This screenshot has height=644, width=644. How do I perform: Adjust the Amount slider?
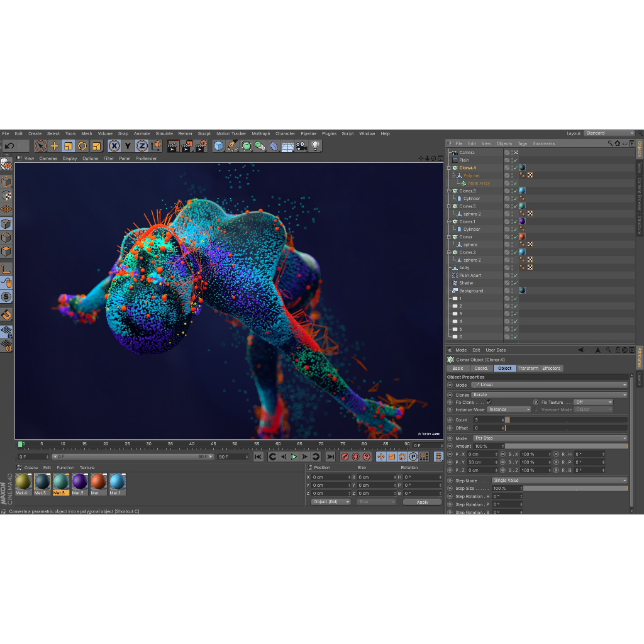pos(567,446)
